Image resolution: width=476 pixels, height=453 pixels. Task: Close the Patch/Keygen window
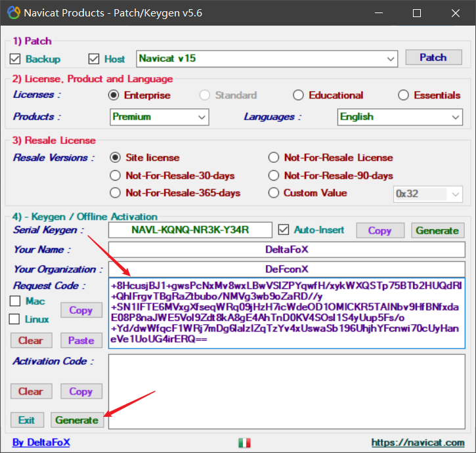point(456,13)
